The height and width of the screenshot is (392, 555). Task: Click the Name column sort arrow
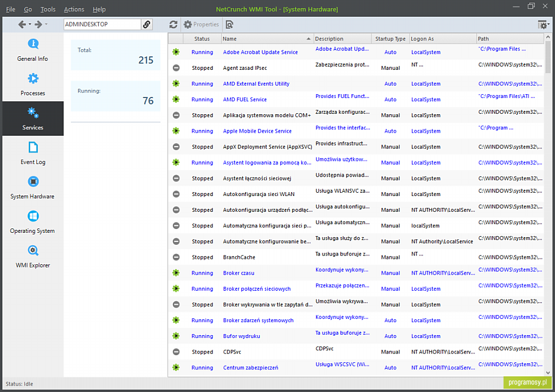tap(308, 38)
